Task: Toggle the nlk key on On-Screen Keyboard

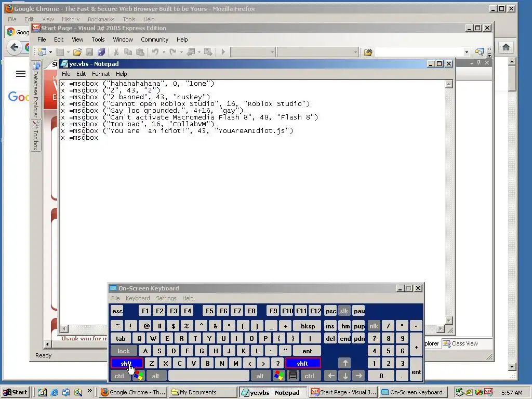Action: point(374,326)
